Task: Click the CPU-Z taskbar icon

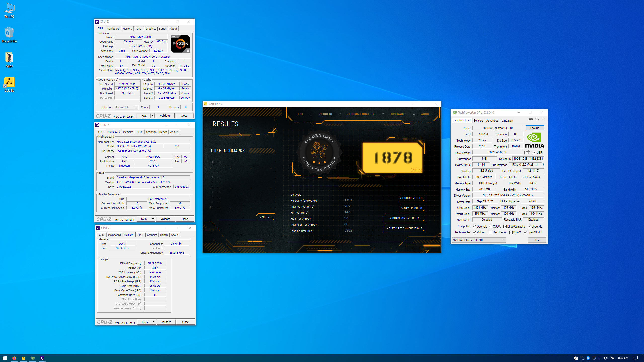Action: 42,358
